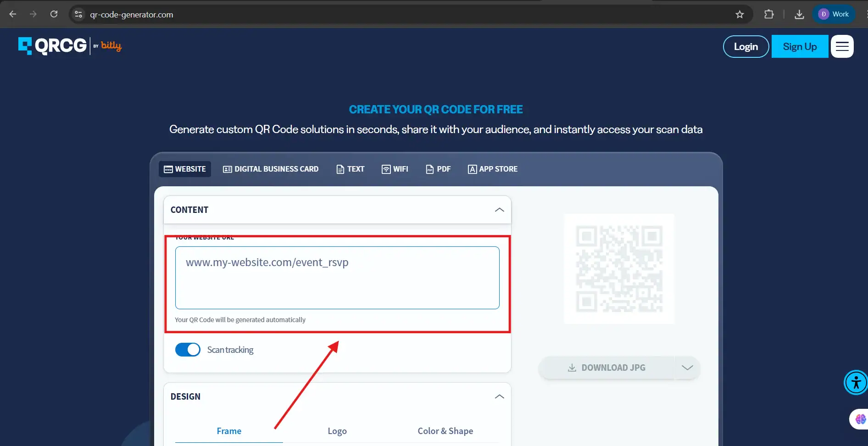Select the DIGITAL BUSINESS CARD tab

(271, 169)
